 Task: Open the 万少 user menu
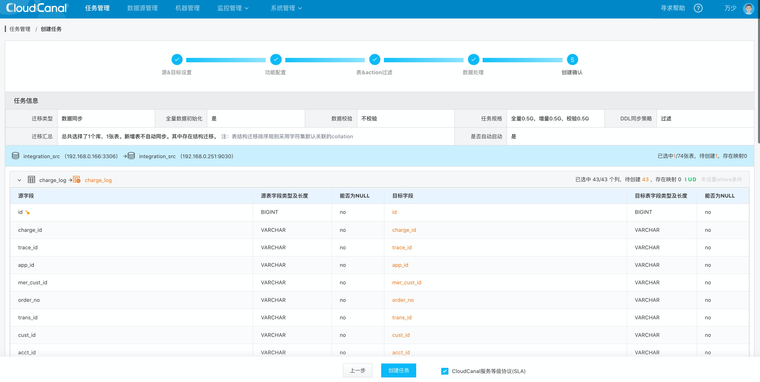click(730, 8)
